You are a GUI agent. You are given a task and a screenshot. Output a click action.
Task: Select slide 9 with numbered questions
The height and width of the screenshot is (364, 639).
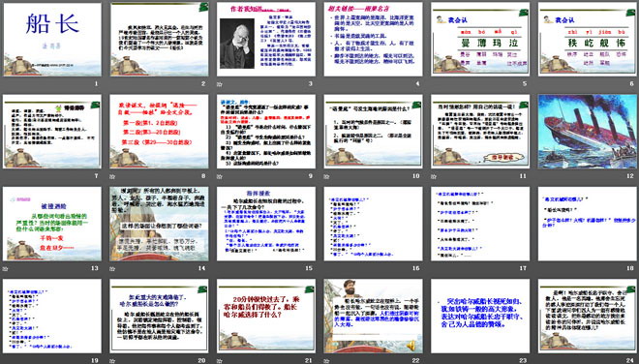click(x=266, y=132)
